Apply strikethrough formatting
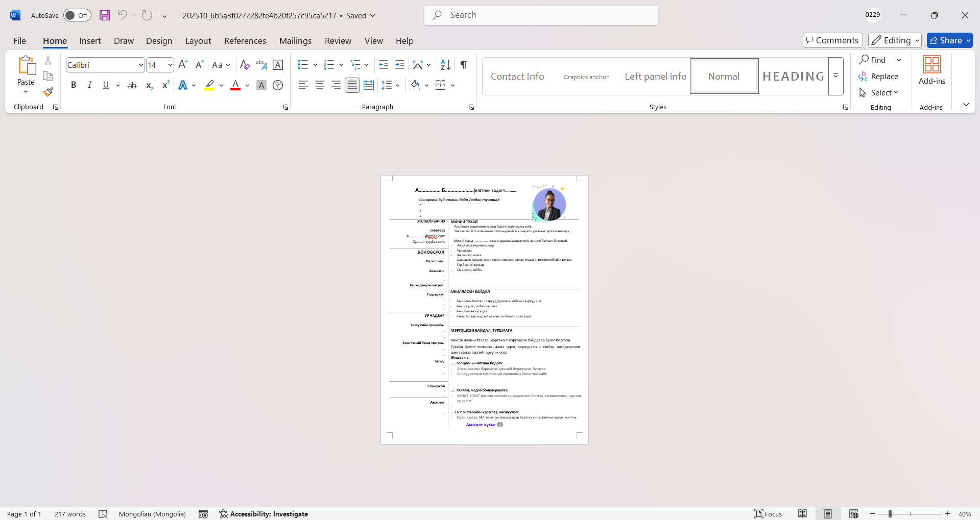The image size is (980, 520). (132, 85)
